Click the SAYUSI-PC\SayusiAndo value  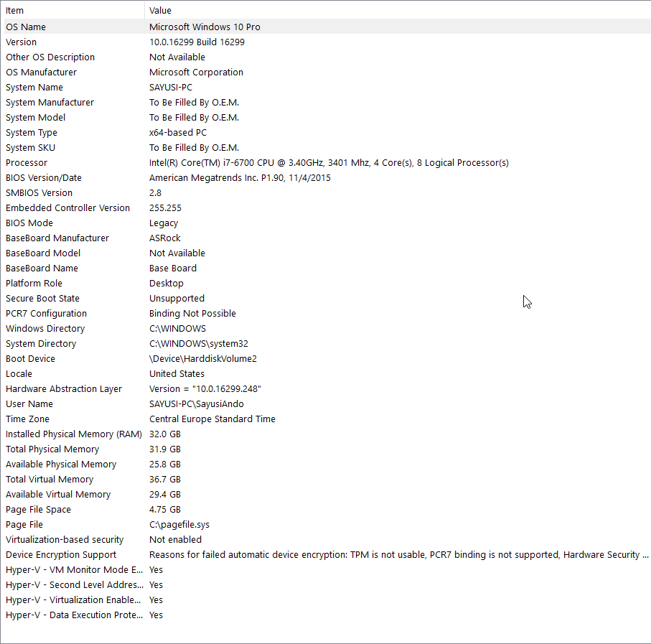[197, 404]
